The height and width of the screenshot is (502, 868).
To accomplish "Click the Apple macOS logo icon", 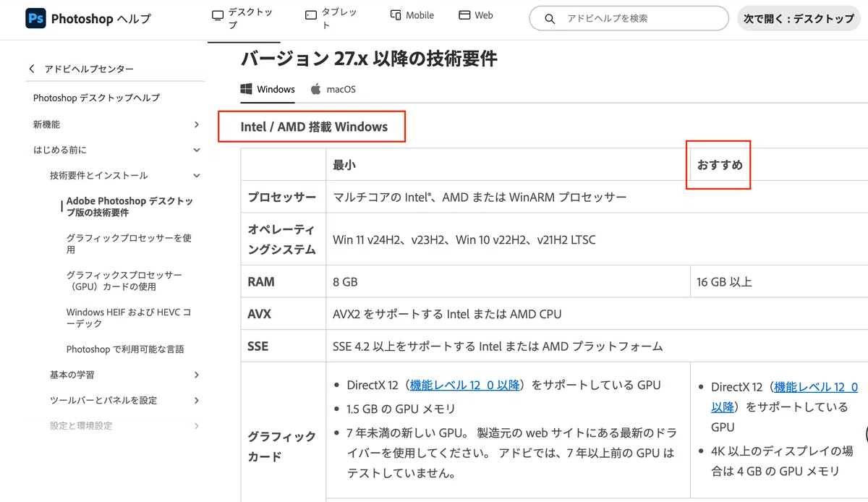I will pos(315,89).
